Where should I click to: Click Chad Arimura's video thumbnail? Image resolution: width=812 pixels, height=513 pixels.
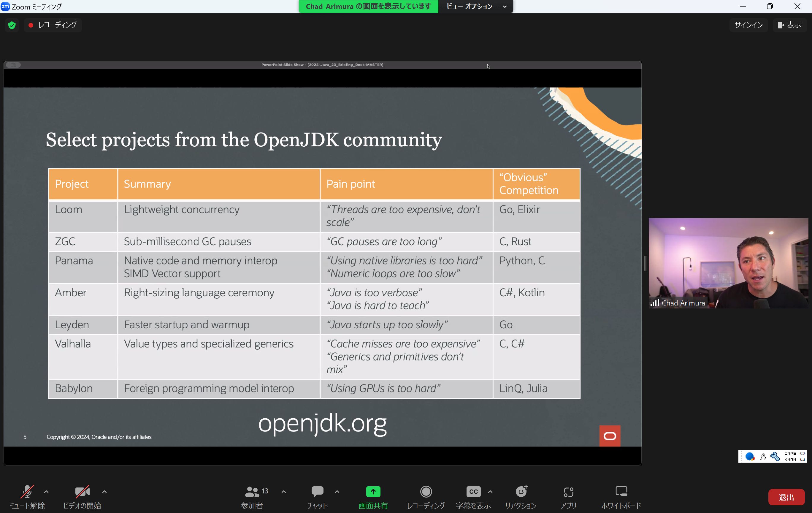[x=728, y=263]
